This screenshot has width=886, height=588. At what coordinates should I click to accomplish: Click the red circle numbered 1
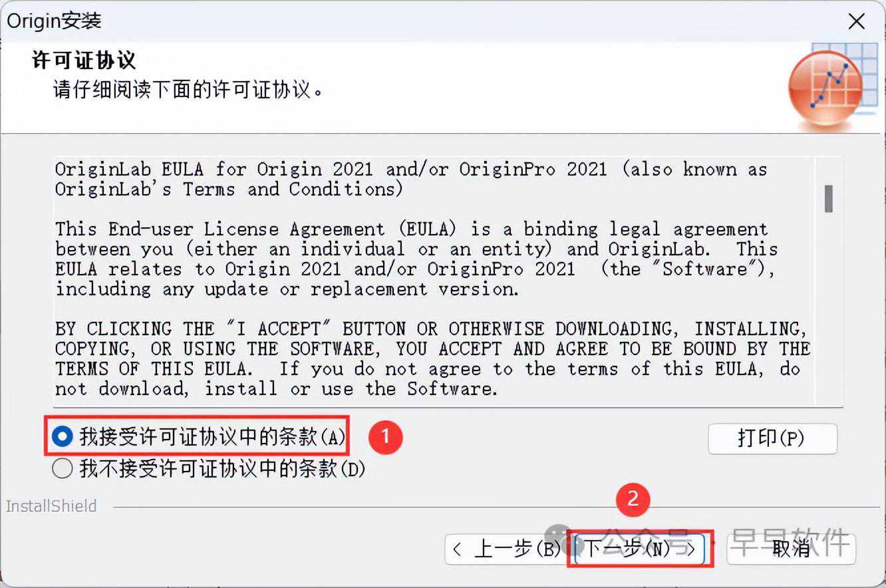386,436
